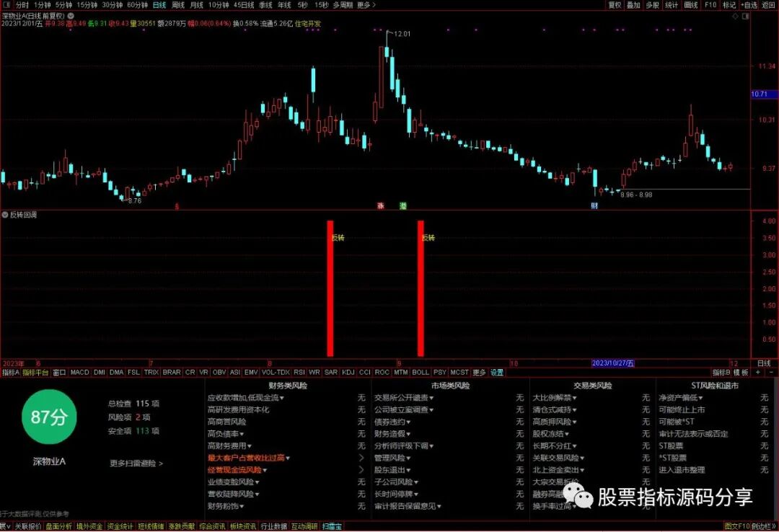Open the 扫雷宝 bottom tab
This screenshot has width=779, height=532.
[332, 526]
